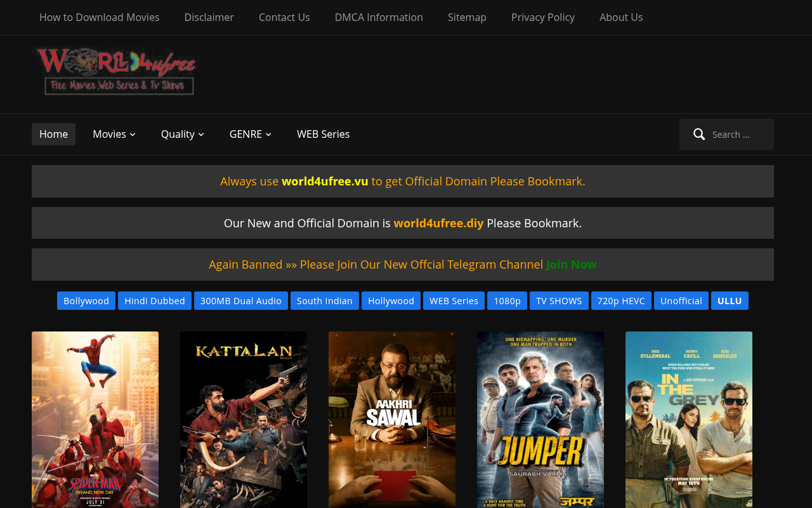Screen dimensions: 812x508
Task: Click Join Now Telegram link
Action: pyautogui.click(x=572, y=264)
